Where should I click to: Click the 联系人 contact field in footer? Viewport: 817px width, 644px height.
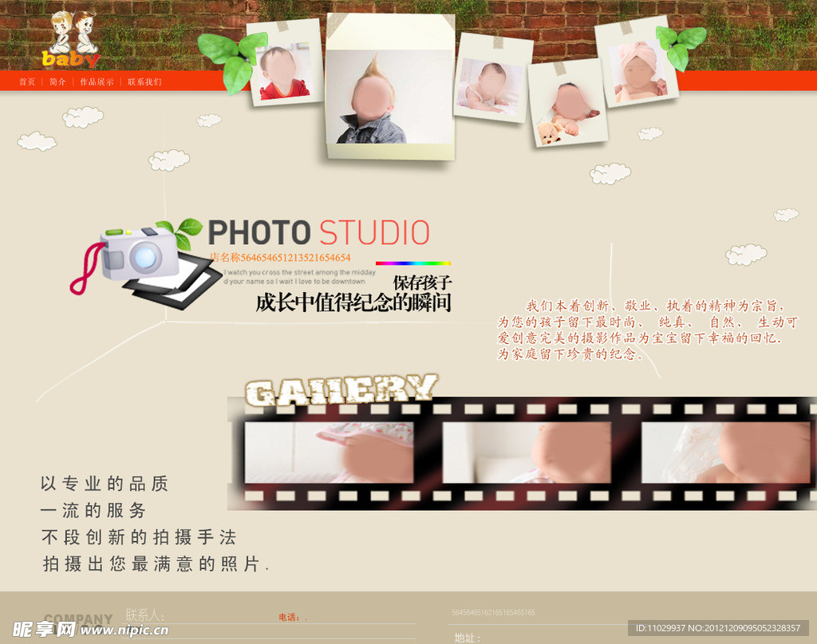(145, 615)
